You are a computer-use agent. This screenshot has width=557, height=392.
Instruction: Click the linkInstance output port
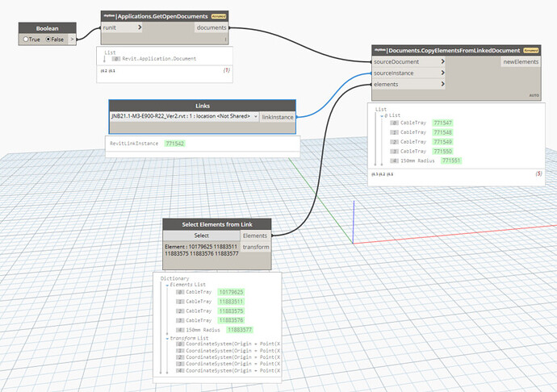pos(278,117)
